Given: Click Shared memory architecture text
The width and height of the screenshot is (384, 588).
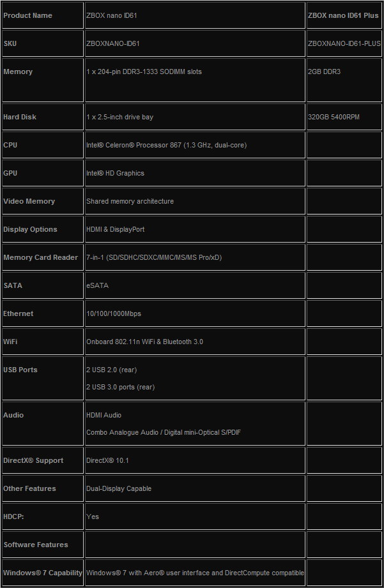Looking at the screenshot, I should click(x=130, y=201).
